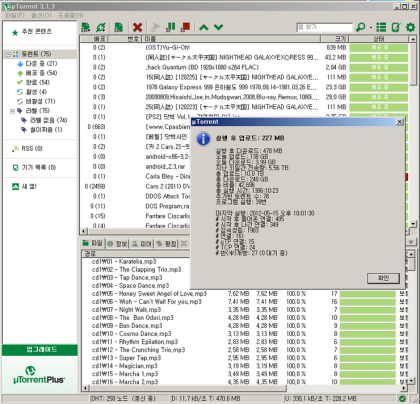Click the confirm button in µTorrent dialog
Image resolution: width=420 pixels, height=404 pixels.
[383, 278]
